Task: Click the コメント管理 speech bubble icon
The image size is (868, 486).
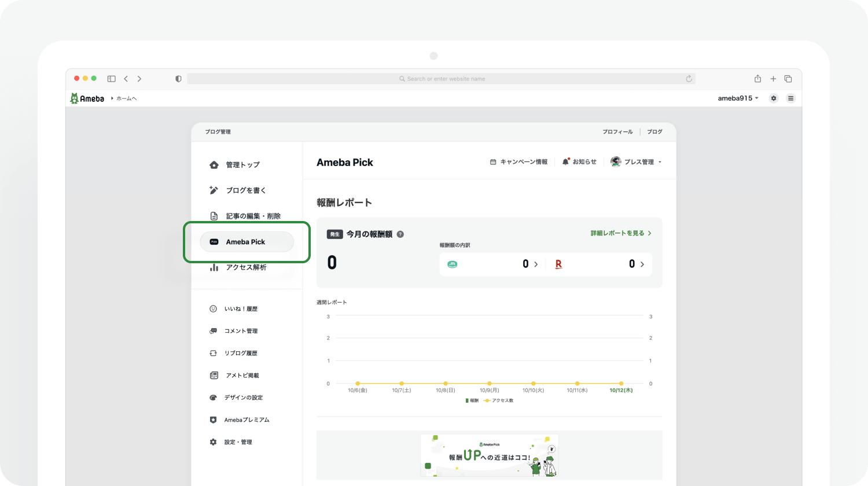Action: [213, 331]
